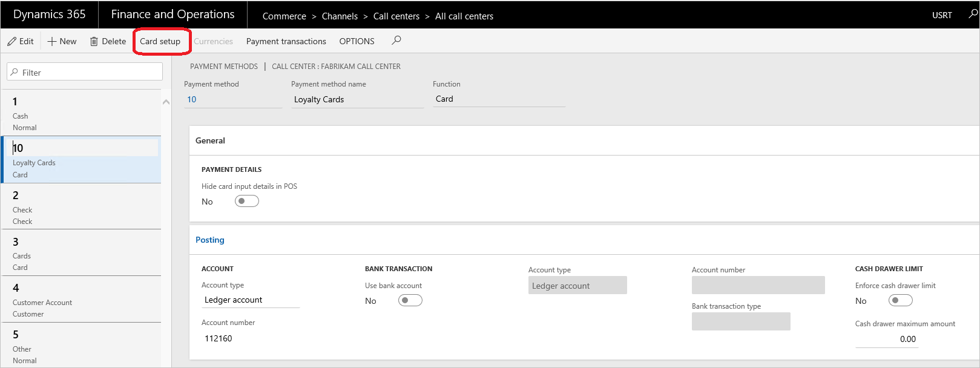Open the OPTIONS menu tab
This screenshot has height=368, width=980.
point(357,41)
